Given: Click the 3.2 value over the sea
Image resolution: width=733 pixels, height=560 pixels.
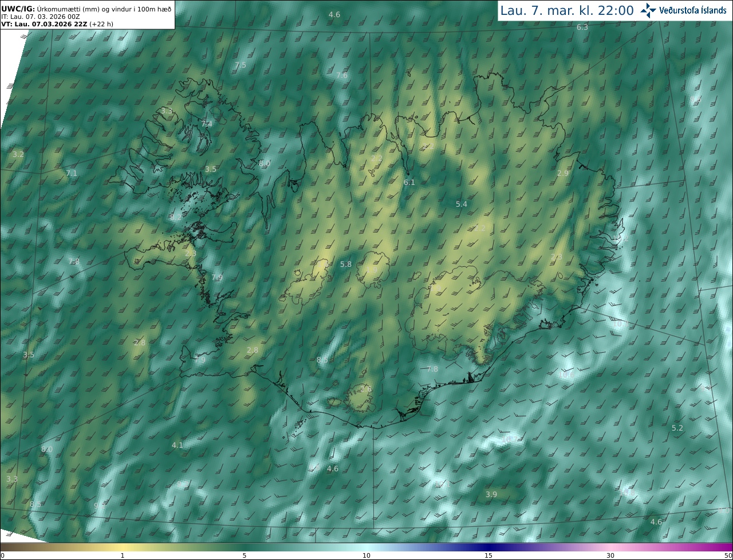Looking at the screenshot, I should pos(18,155).
